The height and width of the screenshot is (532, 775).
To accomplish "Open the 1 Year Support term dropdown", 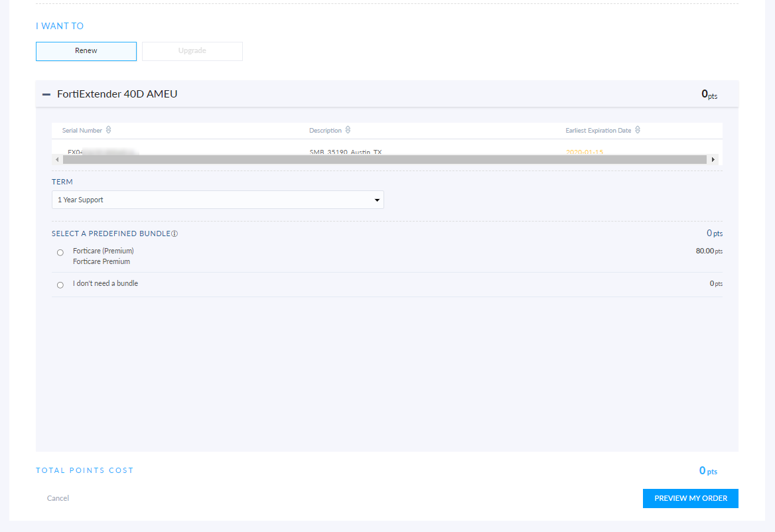I will pos(218,200).
